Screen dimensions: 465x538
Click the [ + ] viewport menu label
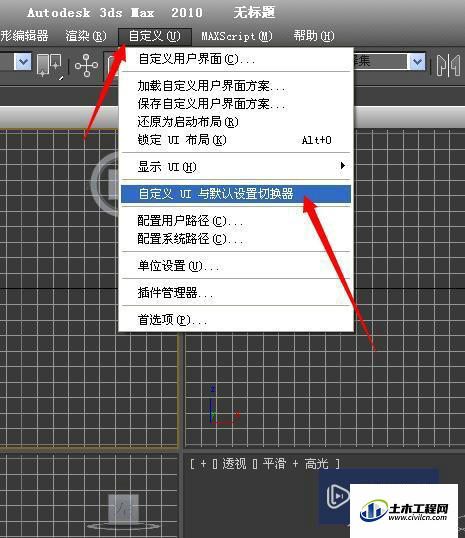[x=204, y=464]
